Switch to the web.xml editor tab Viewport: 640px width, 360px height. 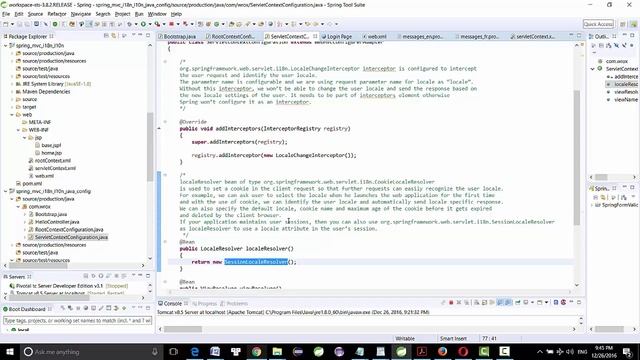(x=374, y=36)
